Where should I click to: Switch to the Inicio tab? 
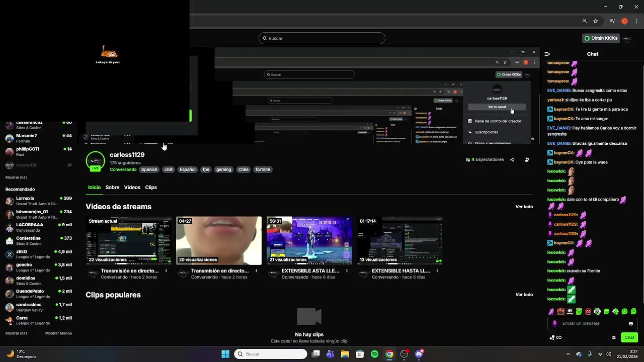[x=94, y=187]
